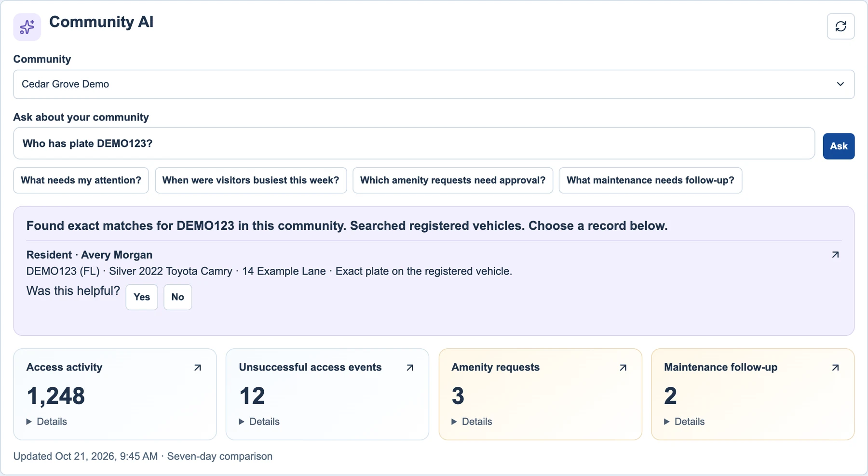The height and width of the screenshot is (476, 868).
Task: Click the 'Was this helpful?' label
Action: pyautogui.click(x=73, y=291)
